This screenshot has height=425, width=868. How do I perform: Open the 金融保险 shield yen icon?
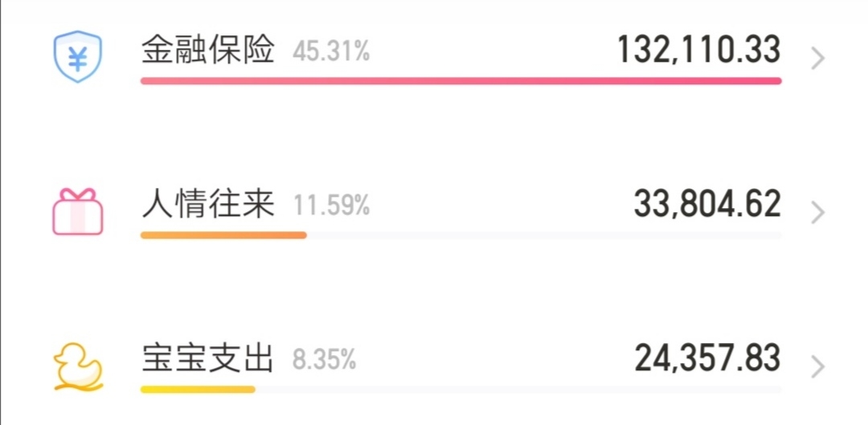[78, 57]
